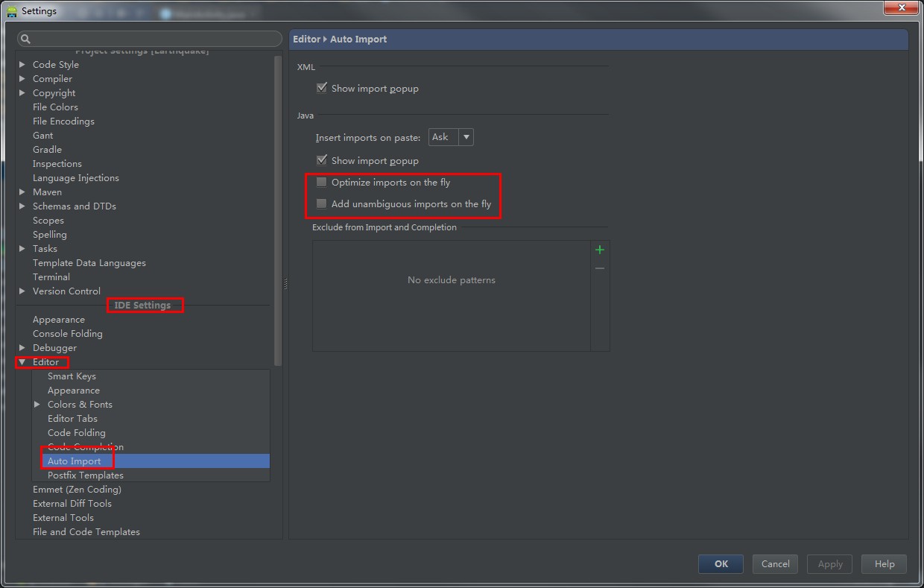Click the settings search field

[150, 39]
